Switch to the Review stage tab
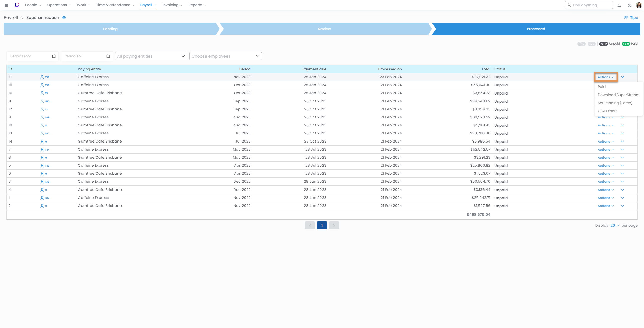The height and width of the screenshot is (328, 644). [x=324, y=29]
